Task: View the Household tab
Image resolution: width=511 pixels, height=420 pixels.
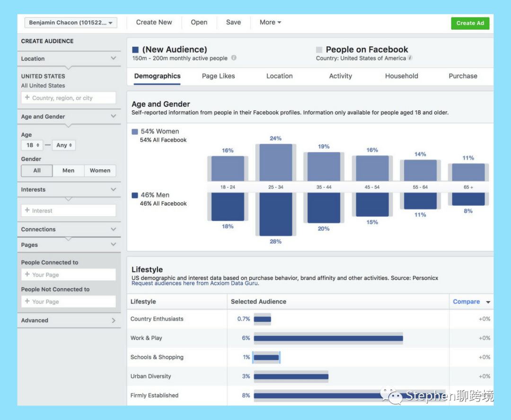Action: pyautogui.click(x=402, y=76)
